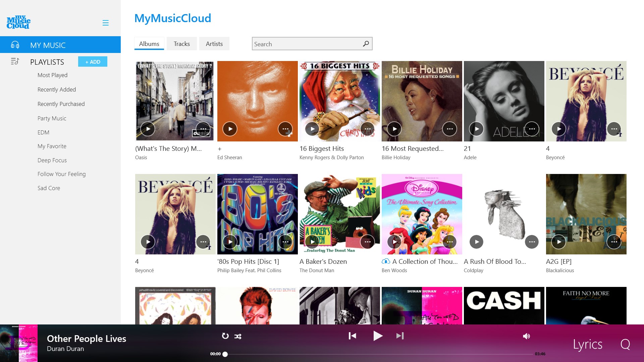Play Coldplay's A Rush Of Blood album
The height and width of the screenshot is (362, 644).
click(x=476, y=242)
